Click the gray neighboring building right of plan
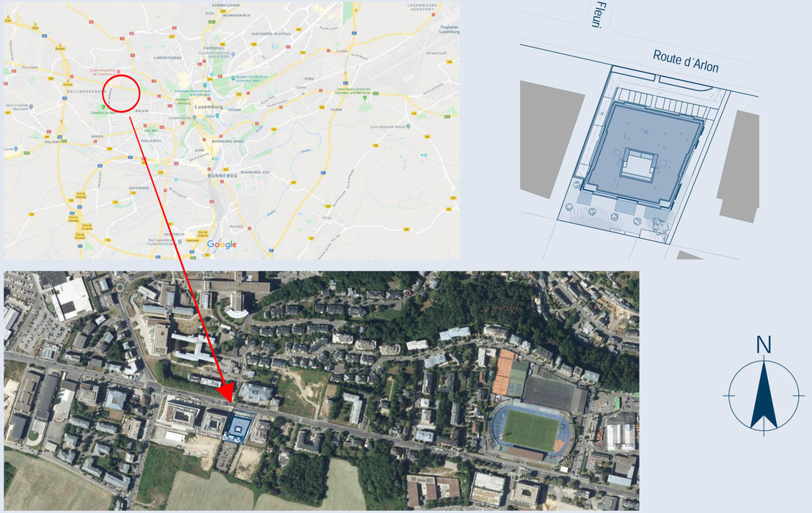This screenshot has height=513, width=812. (739, 166)
